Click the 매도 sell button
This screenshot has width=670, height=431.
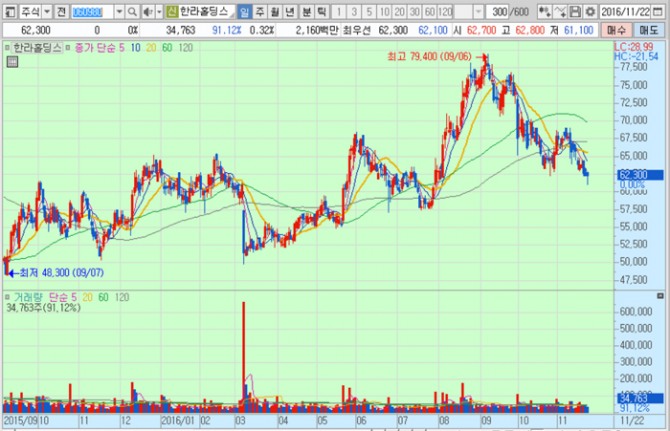650,30
